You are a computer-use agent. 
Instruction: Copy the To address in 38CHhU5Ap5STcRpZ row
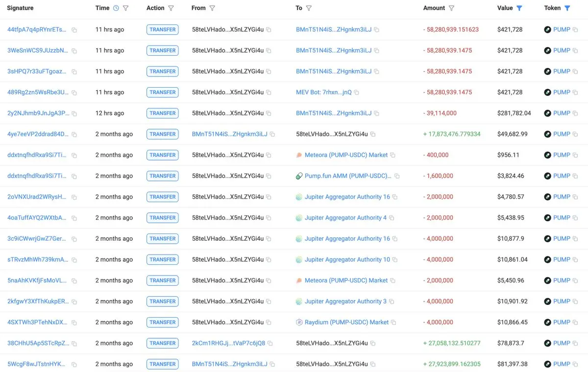pos(373,344)
